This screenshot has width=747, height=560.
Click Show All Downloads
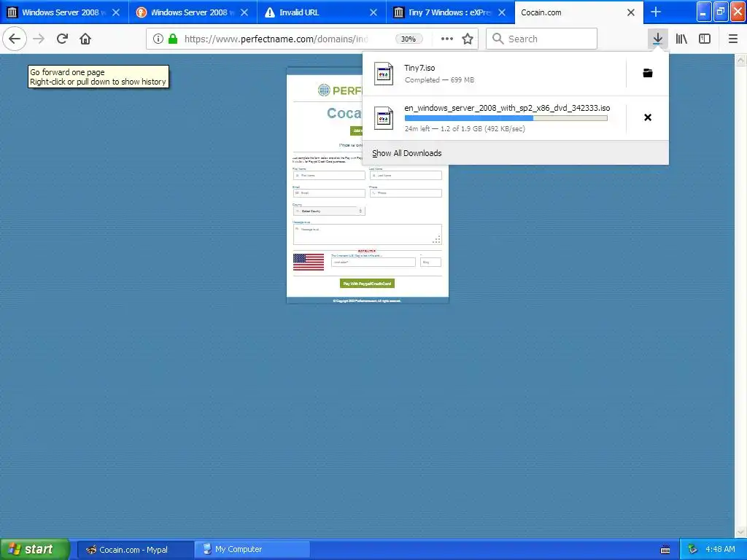(407, 153)
